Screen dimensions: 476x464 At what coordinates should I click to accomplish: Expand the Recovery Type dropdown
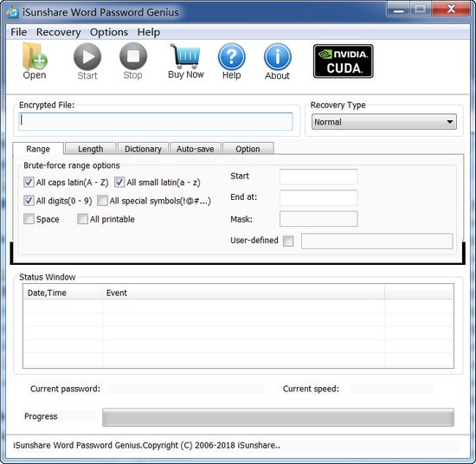click(x=384, y=122)
